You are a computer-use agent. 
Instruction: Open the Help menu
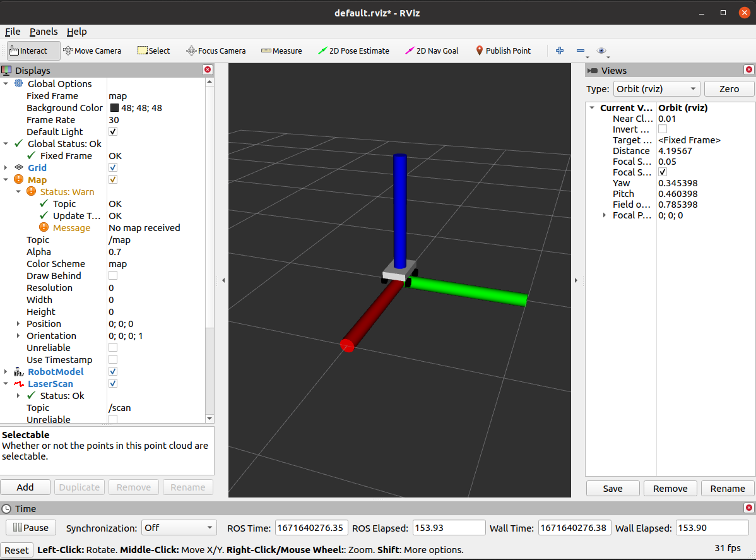click(76, 32)
